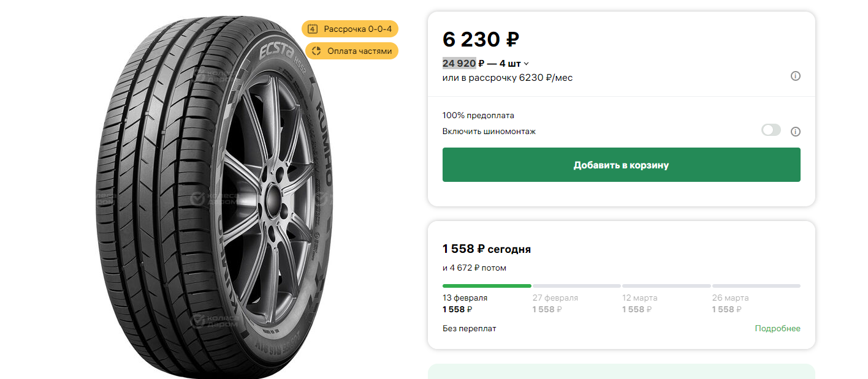Open the chevron next to 24 920 ₽
868x379 pixels.
coord(526,63)
